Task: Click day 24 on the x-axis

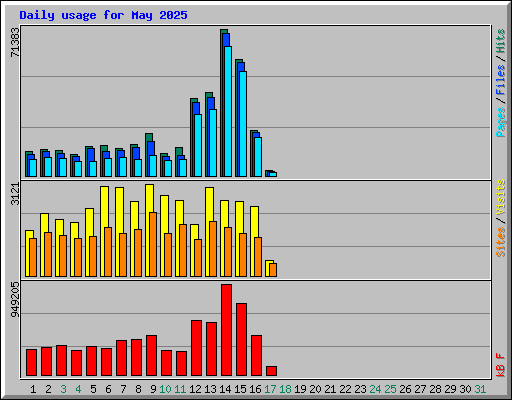Action: tap(375, 389)
